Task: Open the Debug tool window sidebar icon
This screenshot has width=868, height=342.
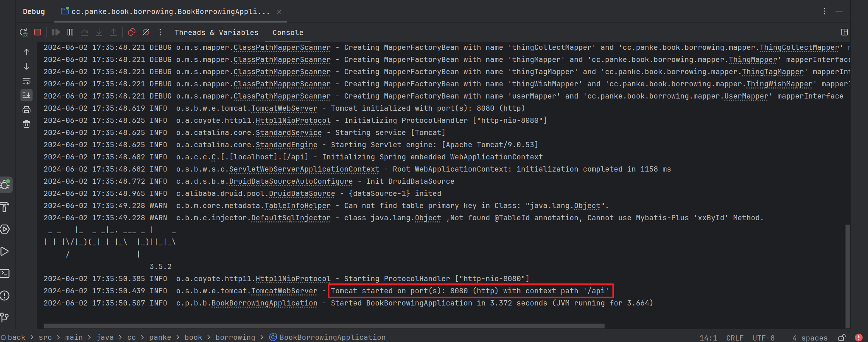Action: (6, 185)
